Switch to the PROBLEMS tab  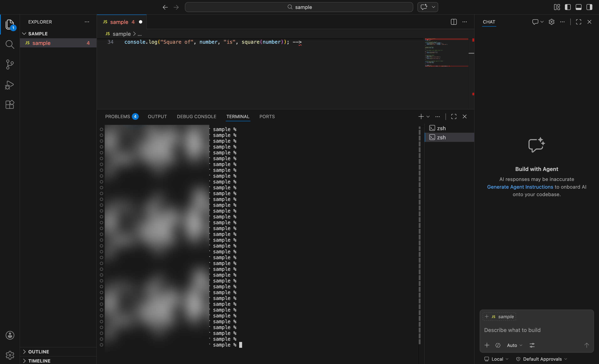(x=118, y=116)
